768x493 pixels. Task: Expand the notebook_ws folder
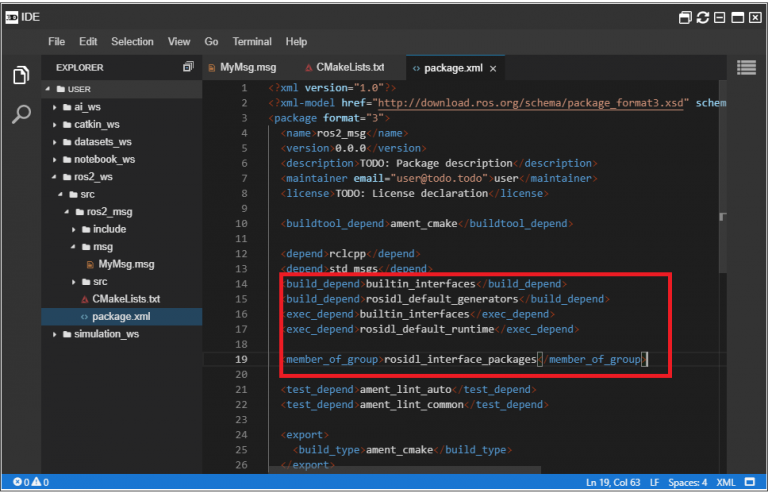tap(55, 160)
